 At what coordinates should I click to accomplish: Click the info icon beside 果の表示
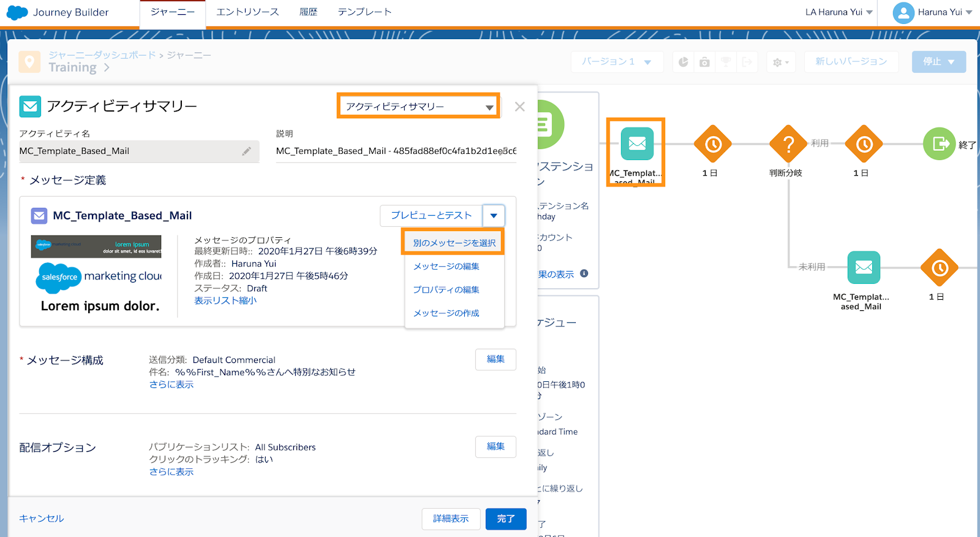click(584, 273)
